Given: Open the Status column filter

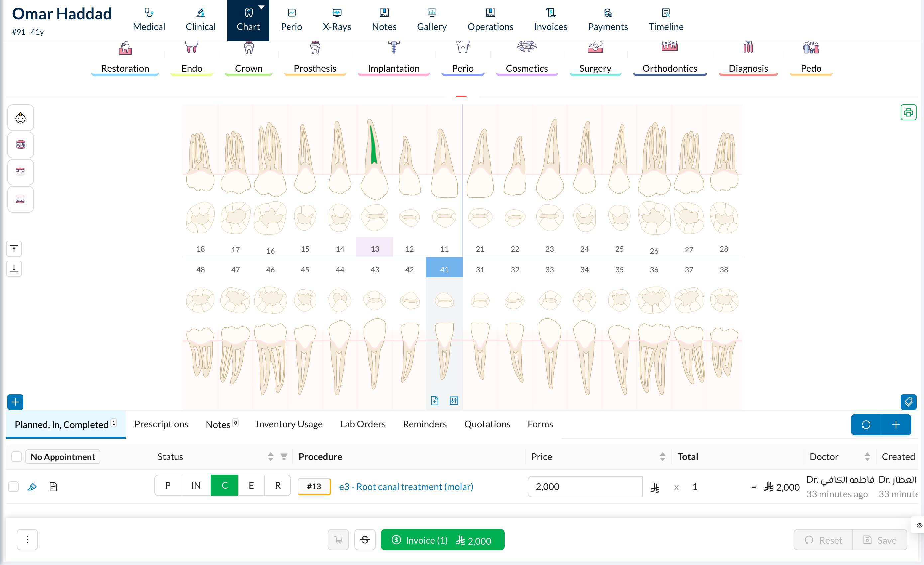Looking at the screenshot, I should point(284,457).
